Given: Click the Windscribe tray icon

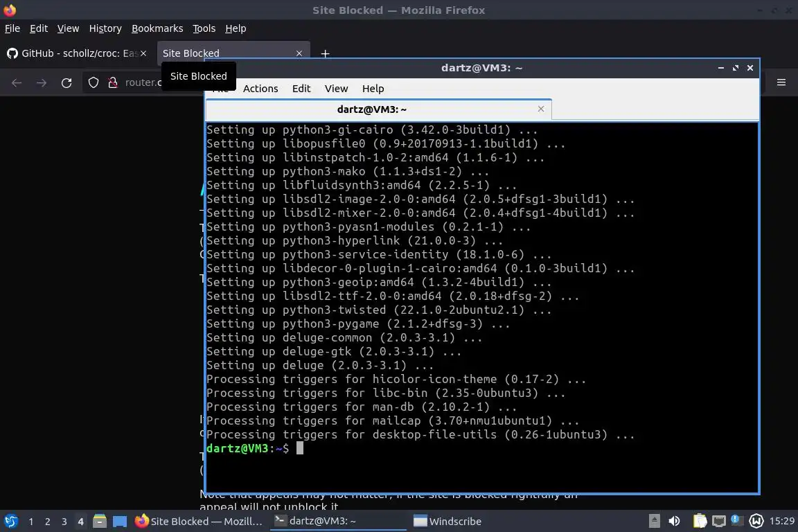Looking at the screenshot, I should click(x=756, y=522).
